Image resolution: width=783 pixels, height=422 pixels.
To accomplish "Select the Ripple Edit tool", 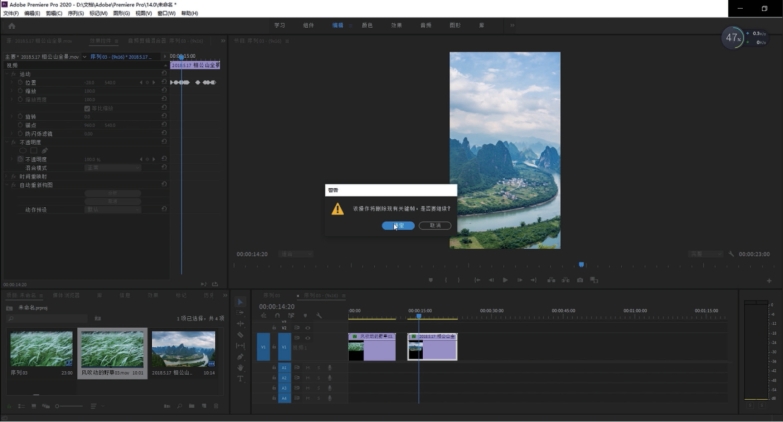I will coord(240,324).
